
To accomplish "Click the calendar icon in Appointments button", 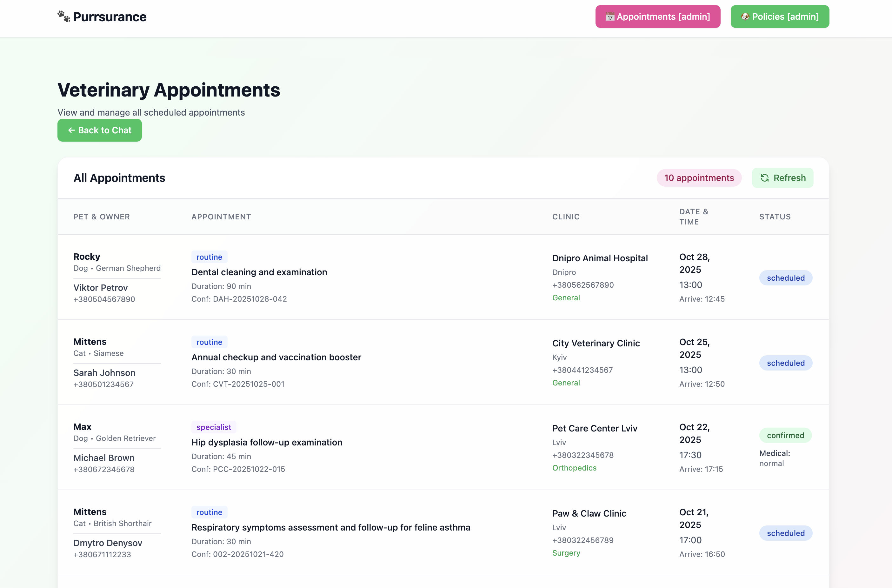I will 610,17.
